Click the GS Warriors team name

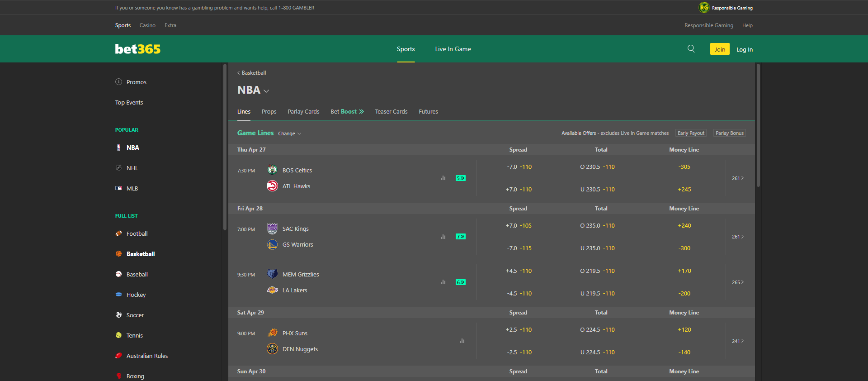(x=297, y=245)
